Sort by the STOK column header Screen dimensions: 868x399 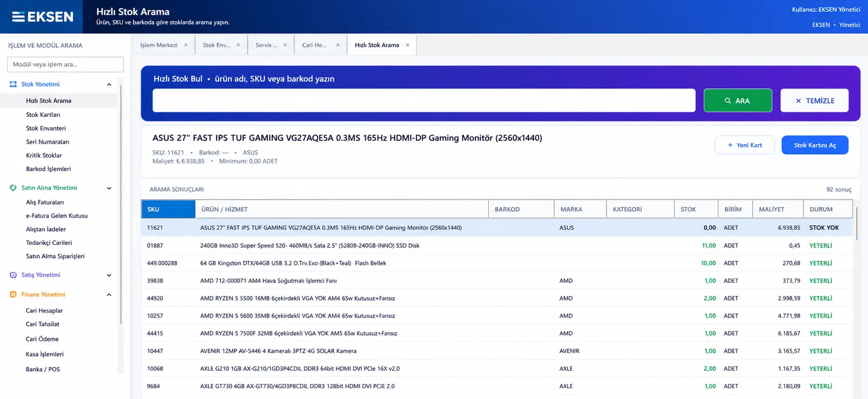tap(697, 209)
